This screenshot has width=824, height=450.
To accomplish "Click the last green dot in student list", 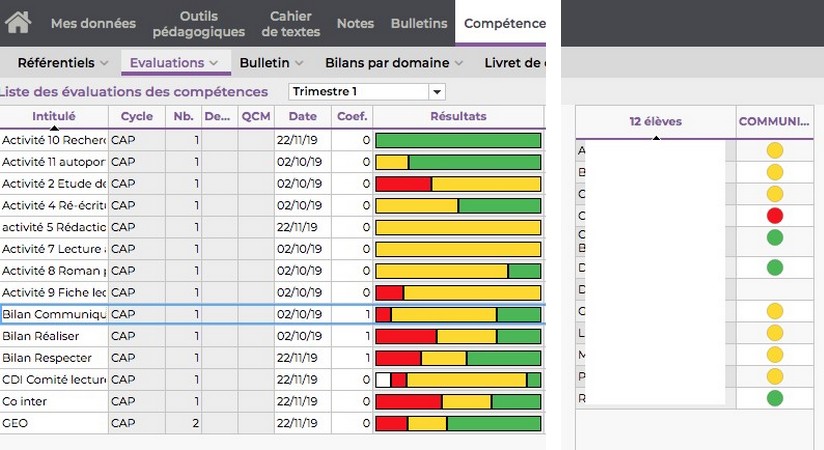I will 774,398.
